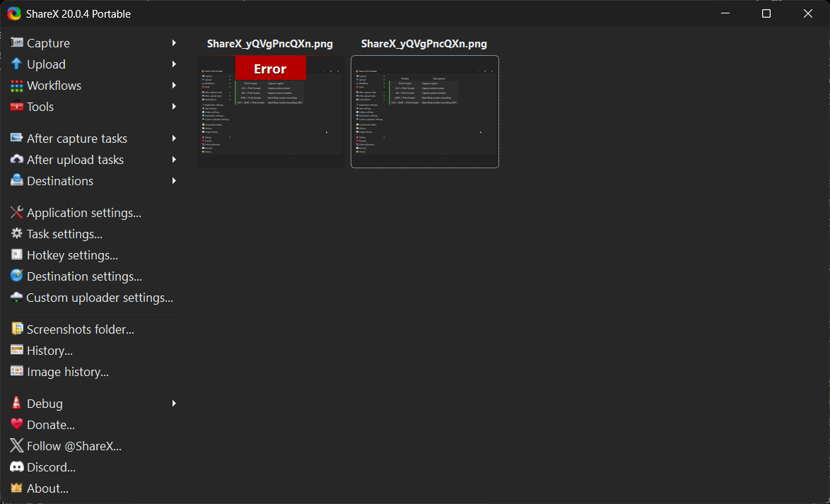Click the Donate link
830x504 pixels.
pos(94,425)
